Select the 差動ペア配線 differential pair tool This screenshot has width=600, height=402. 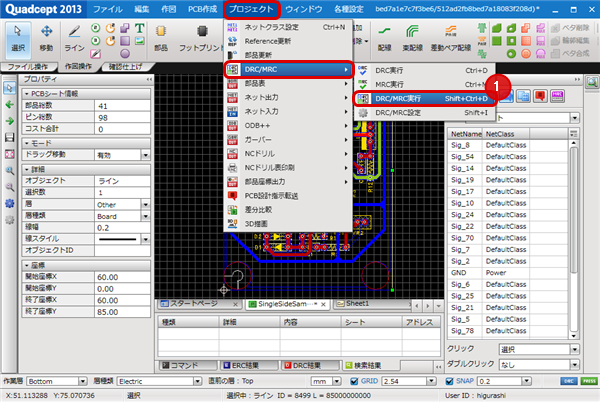pyautogui.click(x=451, y=39)
